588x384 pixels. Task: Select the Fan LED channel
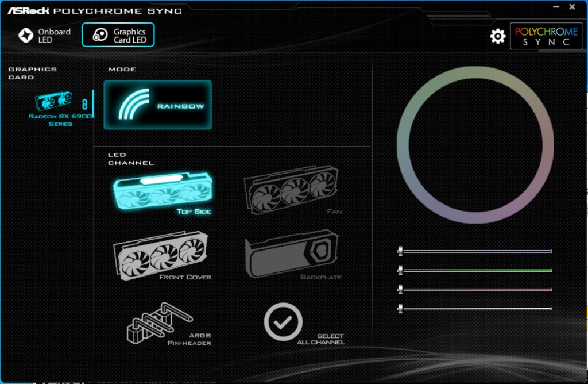(293, 191)
